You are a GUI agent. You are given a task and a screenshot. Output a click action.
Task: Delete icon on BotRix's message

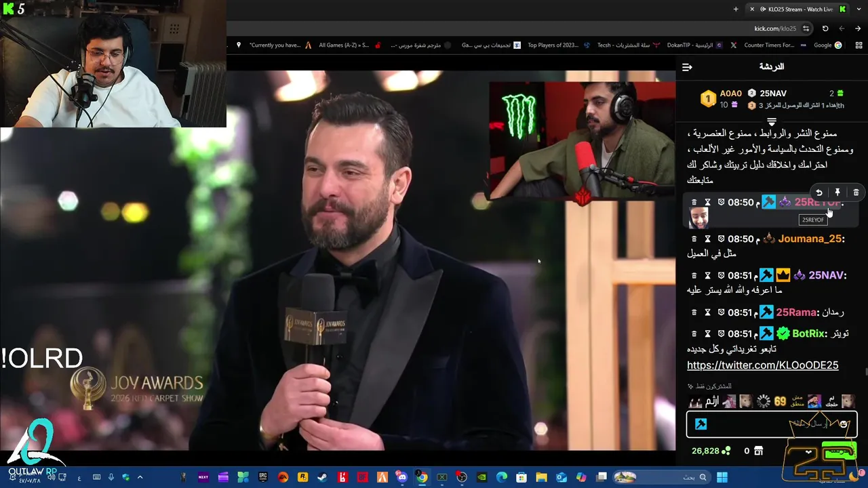coord(694,333)
